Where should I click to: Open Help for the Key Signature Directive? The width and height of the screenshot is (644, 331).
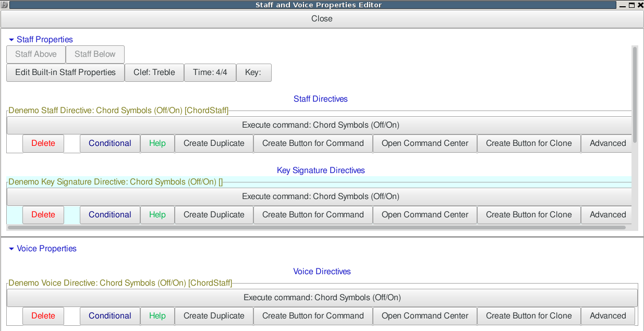click(157, 215)
